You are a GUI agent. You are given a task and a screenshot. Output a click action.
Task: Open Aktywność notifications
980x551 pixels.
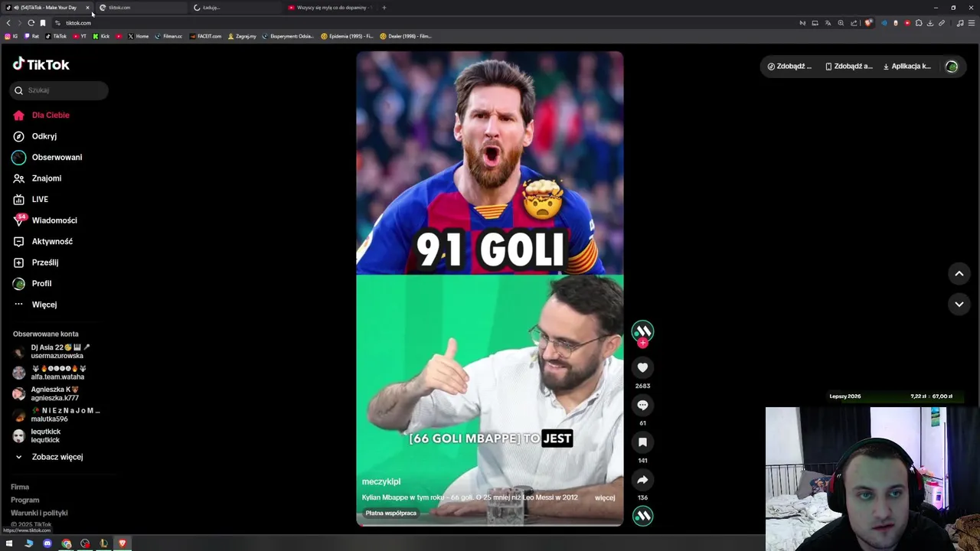43,241
